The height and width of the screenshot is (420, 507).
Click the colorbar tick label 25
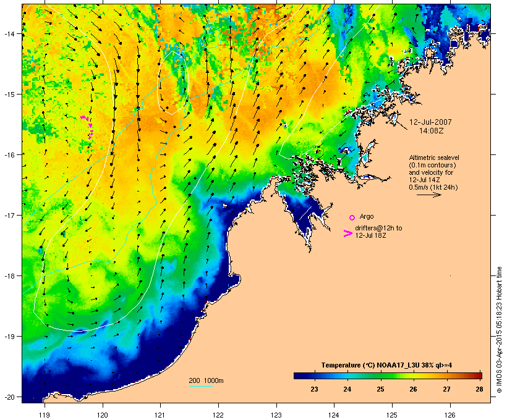(381, 389)
